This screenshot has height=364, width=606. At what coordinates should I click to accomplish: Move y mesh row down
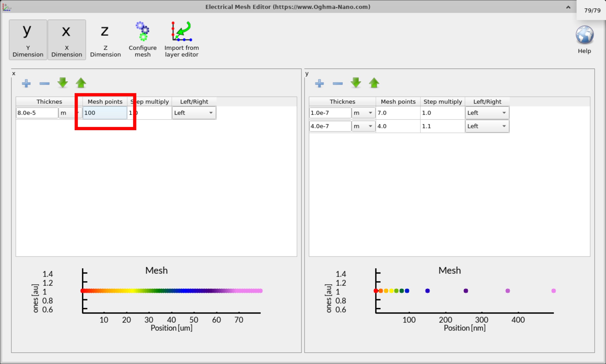tap(356, 83)
